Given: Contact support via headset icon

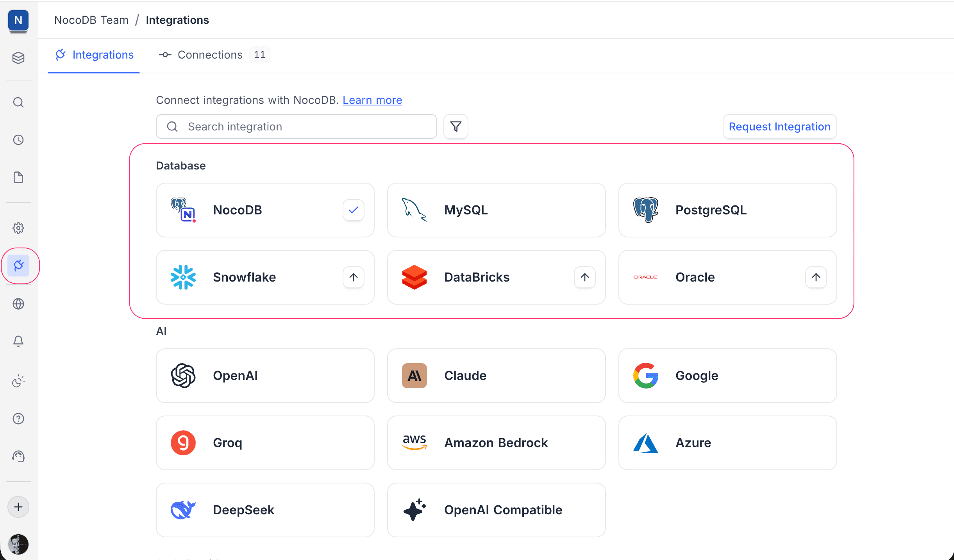Looking at the screenshot, I should (18, 456).
